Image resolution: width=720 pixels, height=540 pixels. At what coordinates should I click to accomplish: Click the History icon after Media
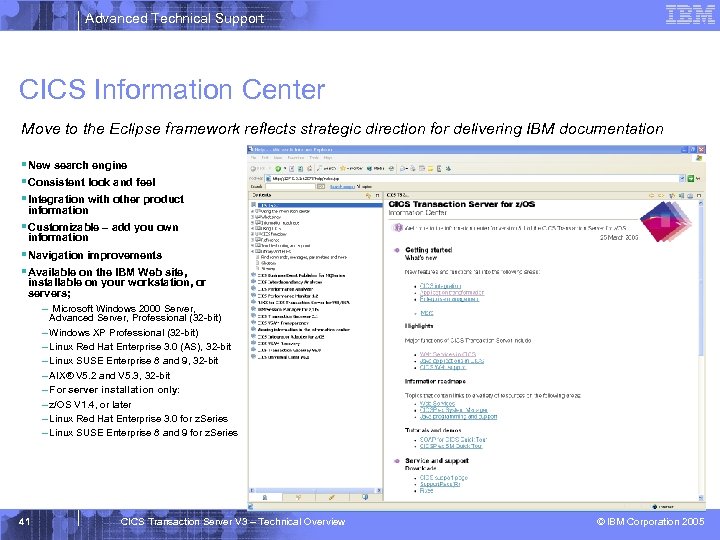point(391,169)
